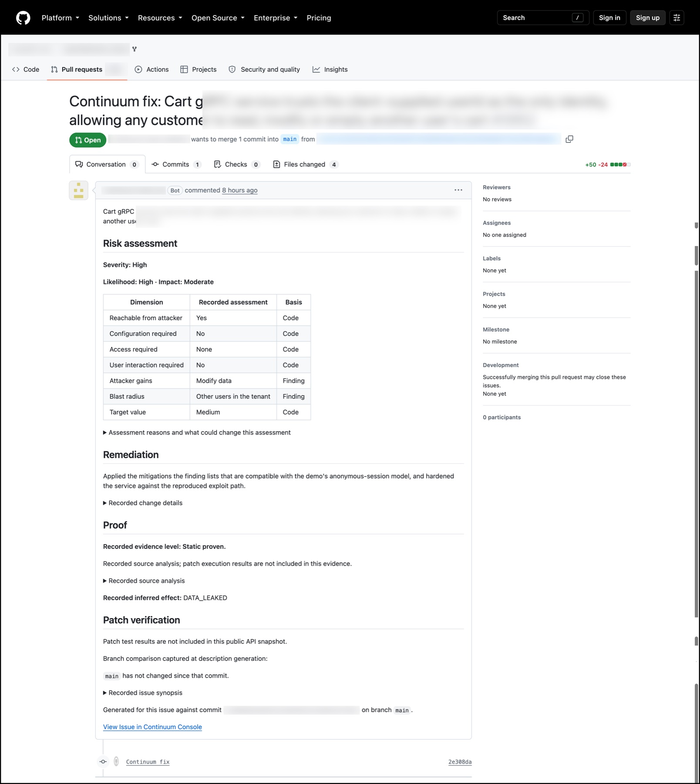
Task: Click the Bot label badge
Action: pos(175,190)
